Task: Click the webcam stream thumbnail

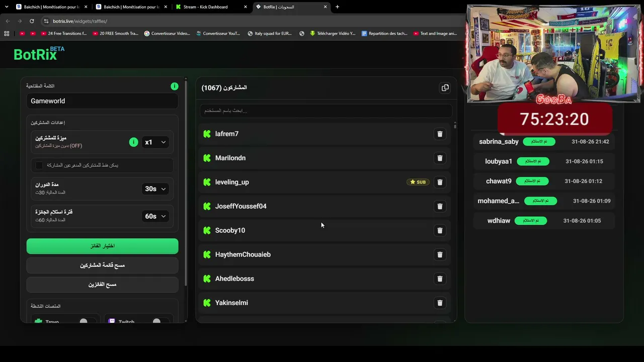Action: click(553, 54)
